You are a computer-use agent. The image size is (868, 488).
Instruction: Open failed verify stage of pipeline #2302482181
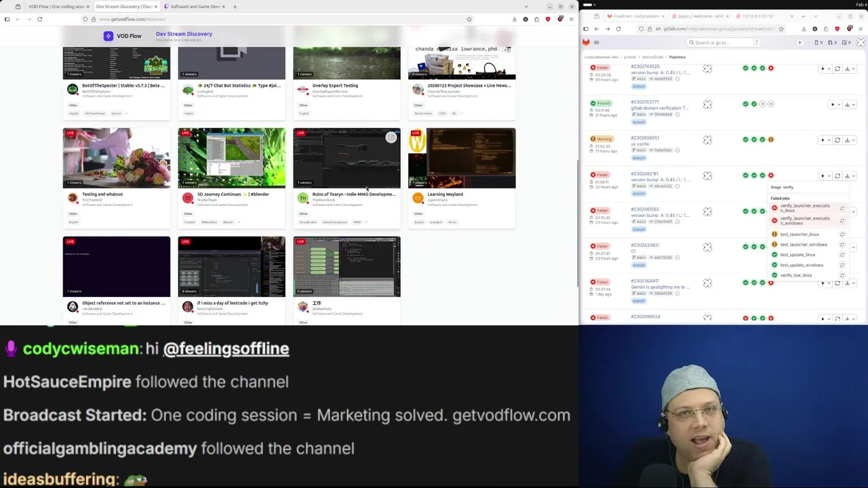coord(770,176)
